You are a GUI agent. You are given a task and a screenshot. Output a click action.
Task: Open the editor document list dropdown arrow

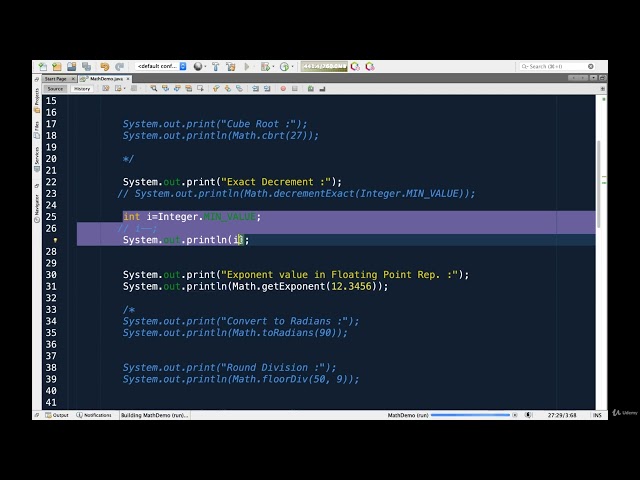[x=593, y=78]
